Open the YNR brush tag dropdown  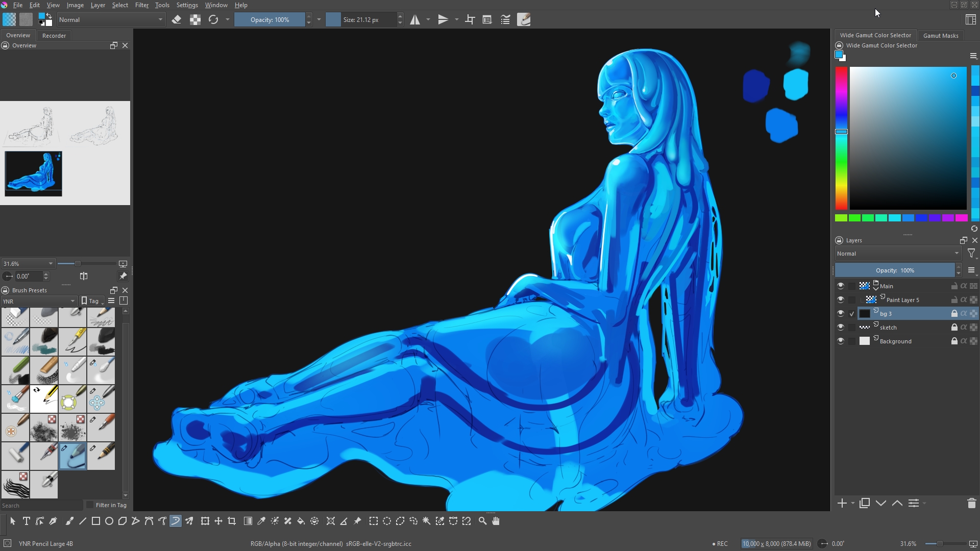[39, 301]
